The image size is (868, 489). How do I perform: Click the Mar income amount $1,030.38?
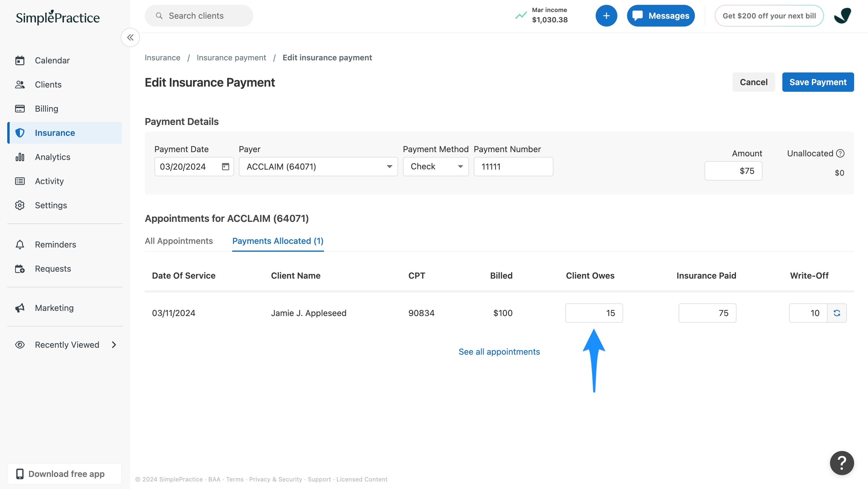[550, 20]
